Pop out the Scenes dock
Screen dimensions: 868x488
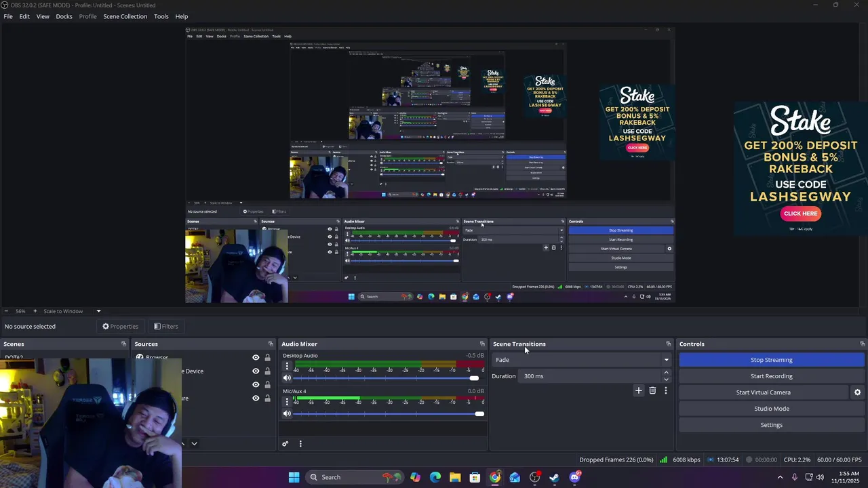(123, 344)
